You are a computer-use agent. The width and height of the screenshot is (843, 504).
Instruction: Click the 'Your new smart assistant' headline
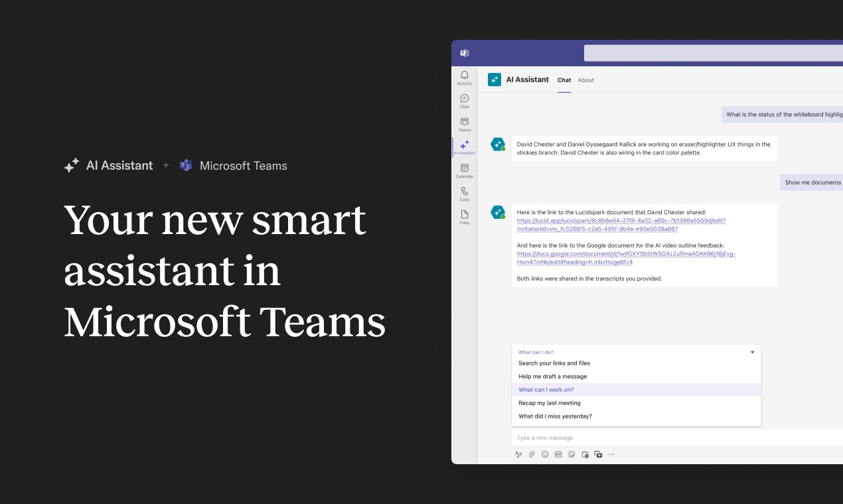click(x=224, y=271)
